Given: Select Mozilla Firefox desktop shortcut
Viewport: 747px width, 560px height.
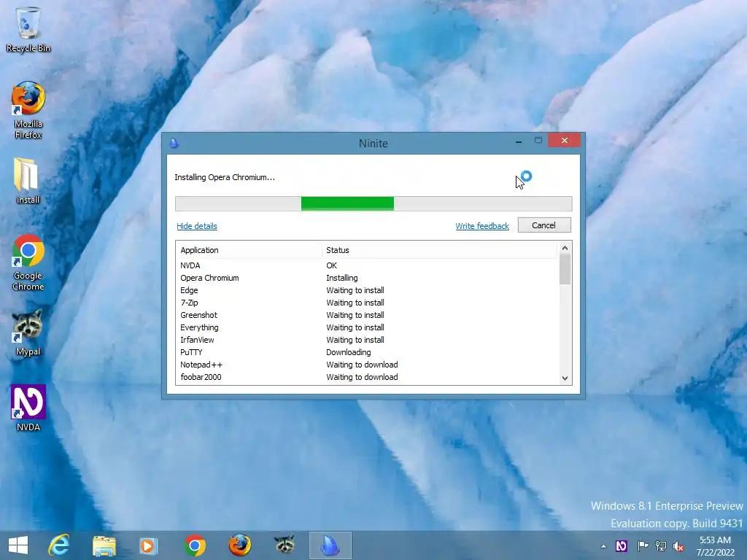Looking at the screenshot, I should [28, 110].
